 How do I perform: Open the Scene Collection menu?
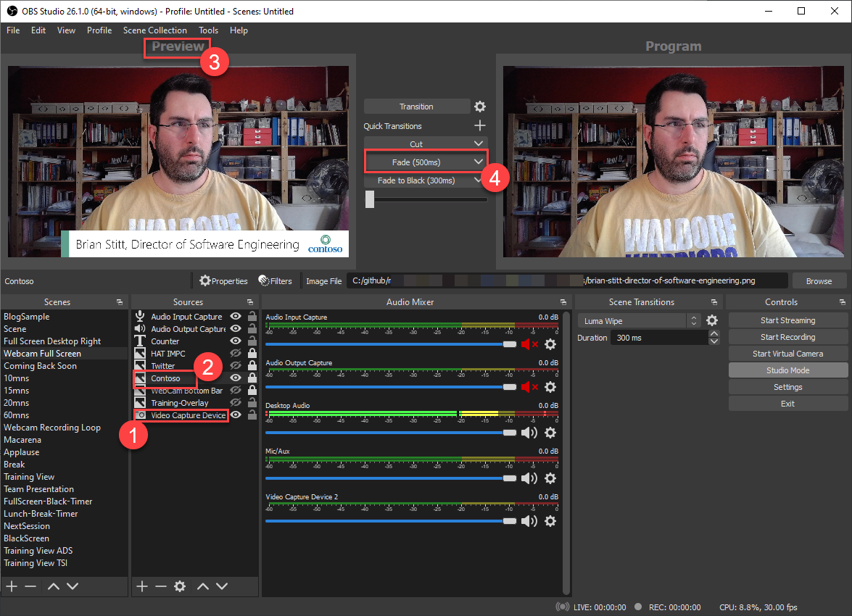[154, 30]
